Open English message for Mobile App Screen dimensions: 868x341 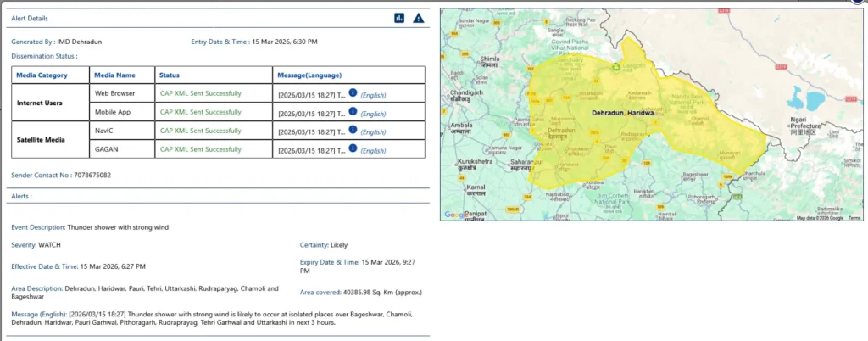pos(373,113)
